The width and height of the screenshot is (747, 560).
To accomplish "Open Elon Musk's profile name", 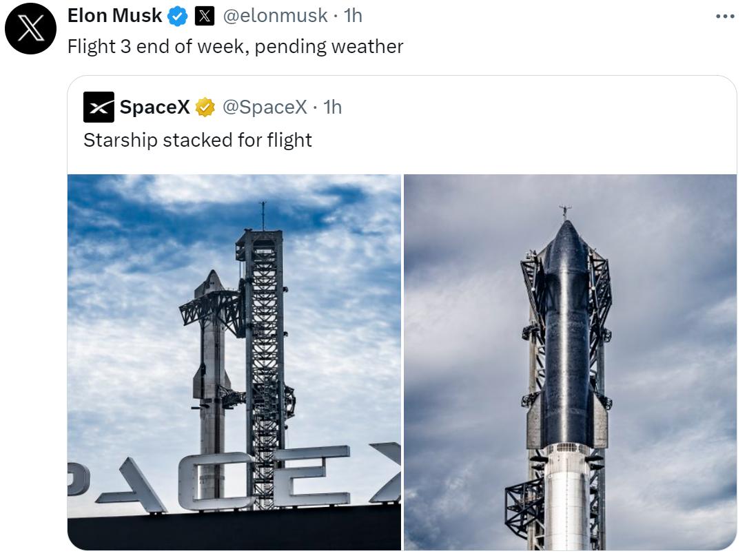I will coord(115,17).
